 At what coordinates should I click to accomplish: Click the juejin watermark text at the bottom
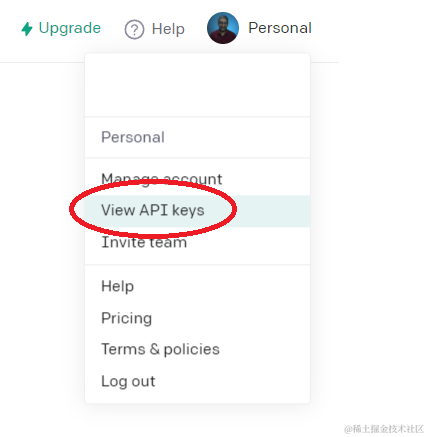click(x=384, y=429)
